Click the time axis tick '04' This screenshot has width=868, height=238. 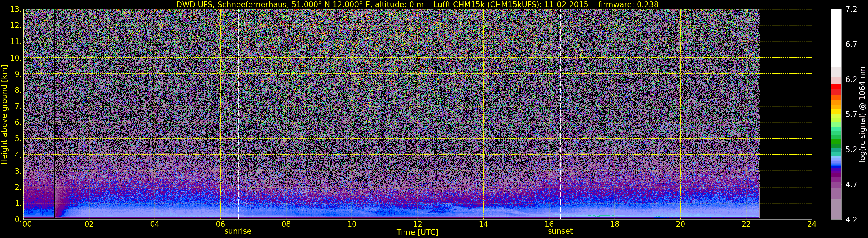(x=155, y=224)
